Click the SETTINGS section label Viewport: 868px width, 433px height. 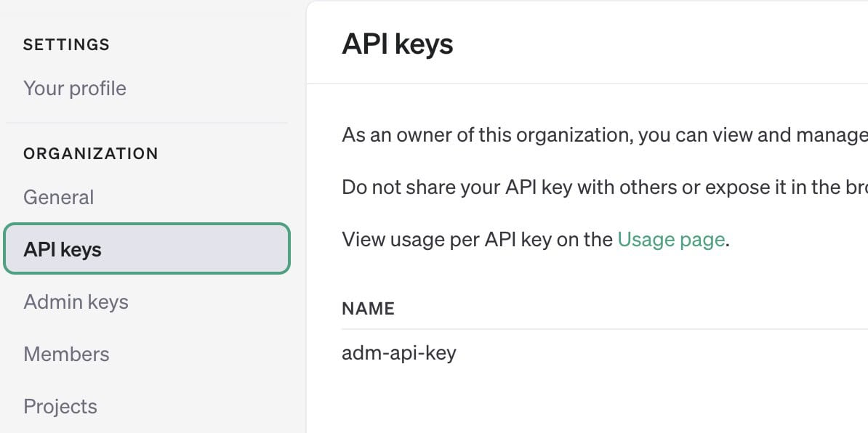pos(66,45)
